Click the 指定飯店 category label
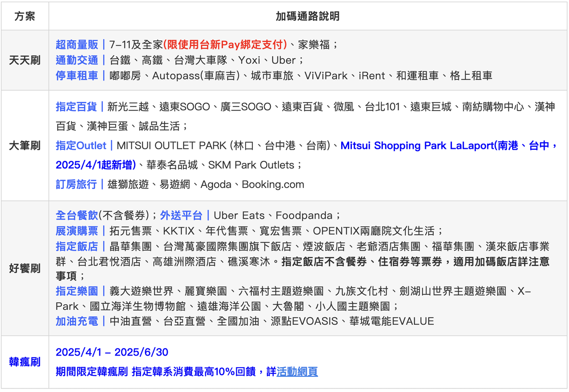 (x=77, y=246)
